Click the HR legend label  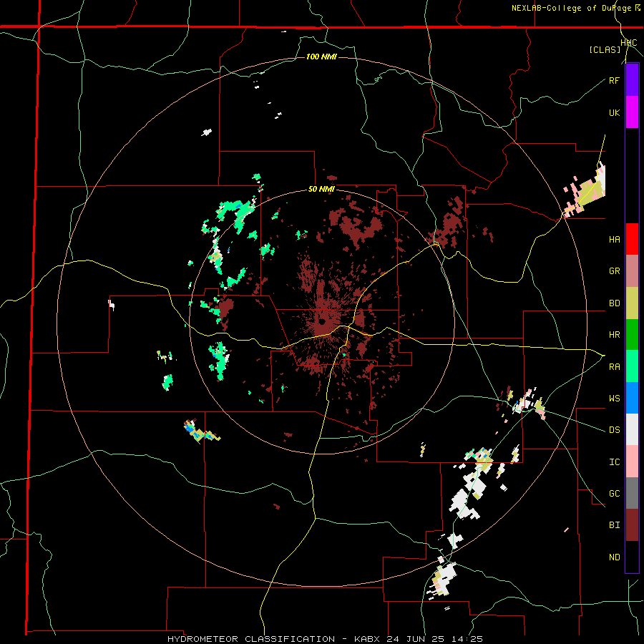(614, 335)
